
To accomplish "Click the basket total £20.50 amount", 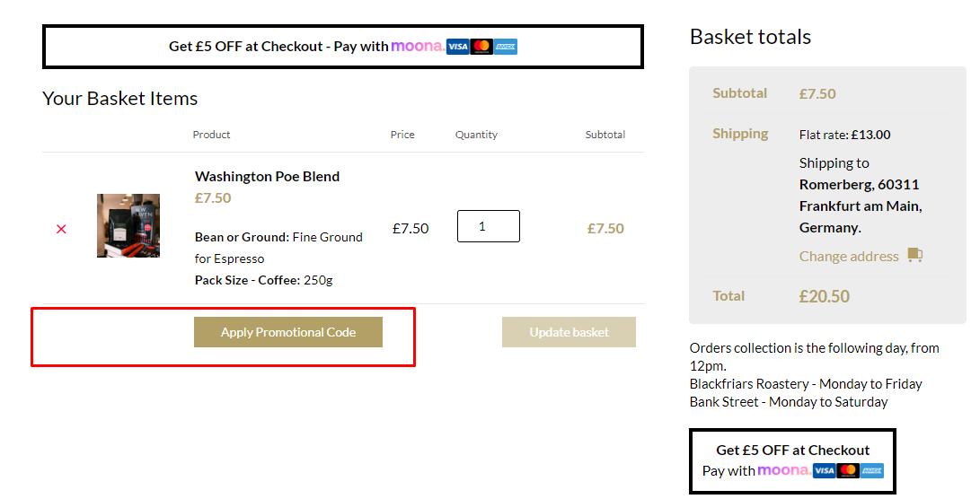I will point(824,296).
